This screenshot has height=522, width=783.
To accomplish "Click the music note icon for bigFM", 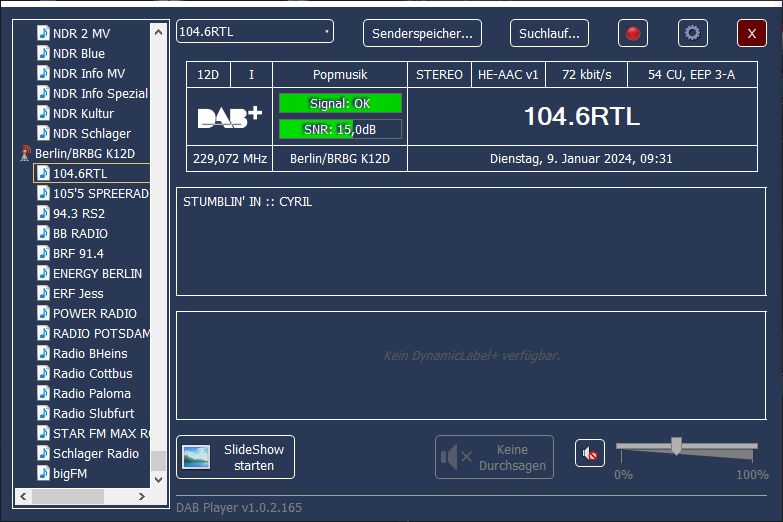I will click(43, 473).
